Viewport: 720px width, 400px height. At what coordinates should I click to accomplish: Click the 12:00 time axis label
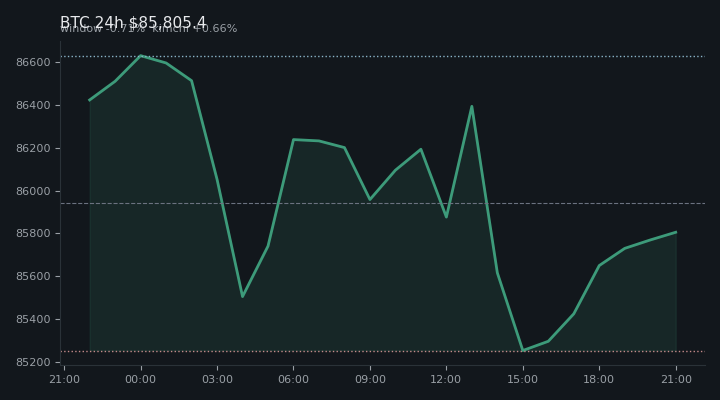[446, 379]
